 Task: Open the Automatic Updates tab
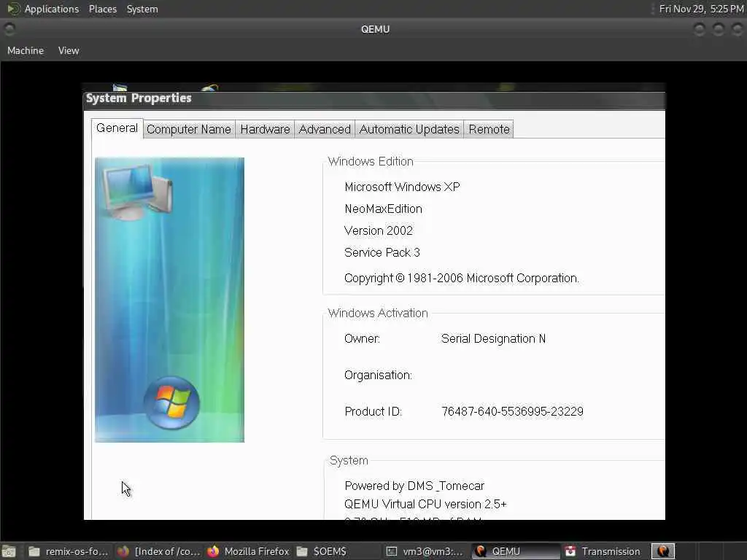pos(409,130)
